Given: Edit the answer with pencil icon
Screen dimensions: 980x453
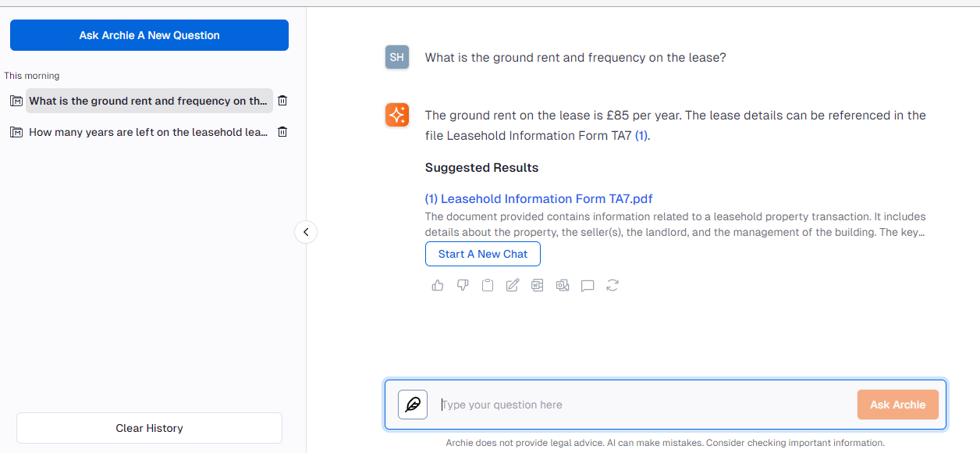Looking at the screenshot, I should tap(513, 286).
